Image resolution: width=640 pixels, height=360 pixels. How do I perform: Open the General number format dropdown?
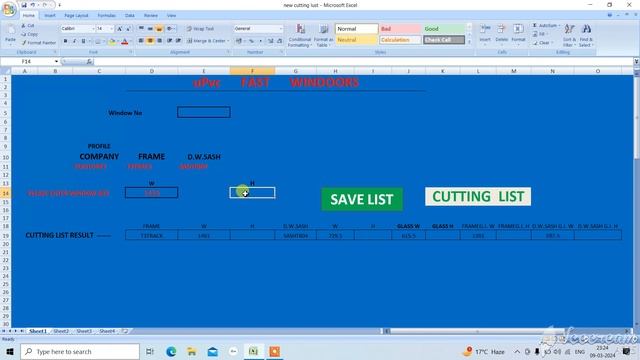pos(281,29)
